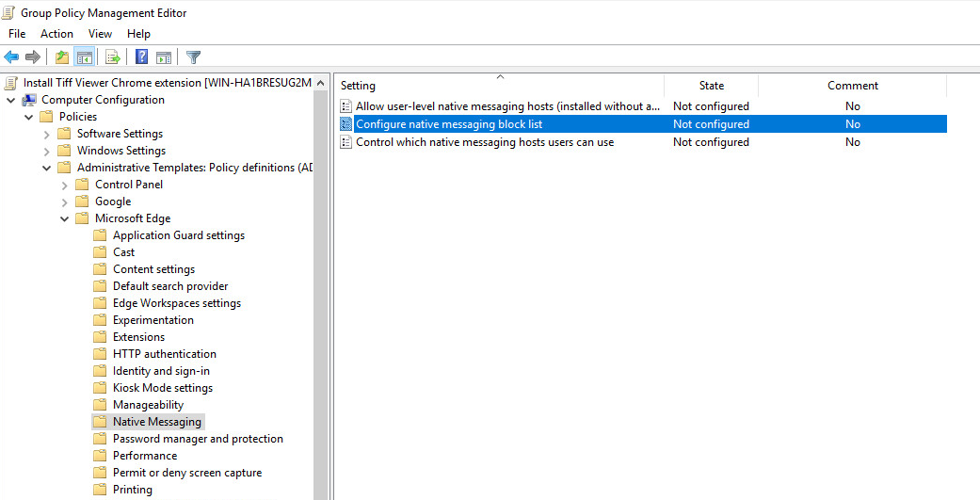This screenshot has height=500, width=980.
Task: Collapse the Microsoft Edge tree node
Action: pos(65,218)
